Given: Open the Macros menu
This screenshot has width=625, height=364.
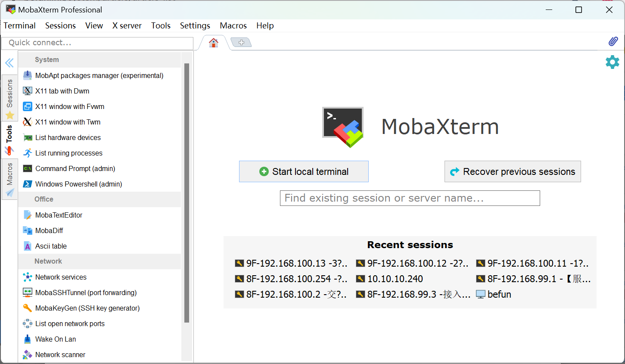Looking at the screenshot, I should click(x=233, y=26).
